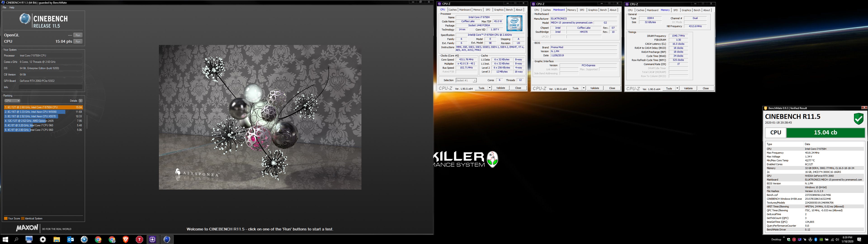Switch to Caches tab in left CPU-Z window
The width and height of the screenshot is (868, 244).
point(453,10)
